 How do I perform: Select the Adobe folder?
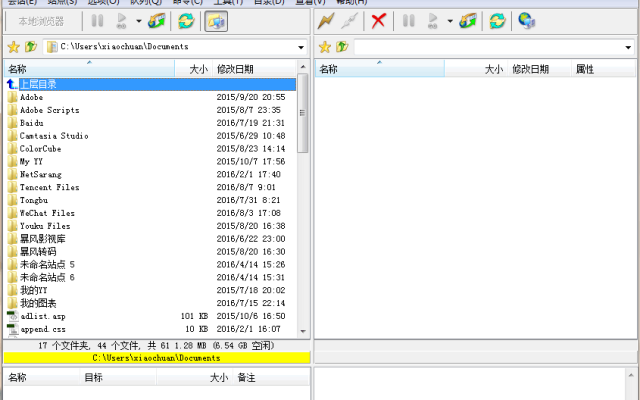(31, 97)
